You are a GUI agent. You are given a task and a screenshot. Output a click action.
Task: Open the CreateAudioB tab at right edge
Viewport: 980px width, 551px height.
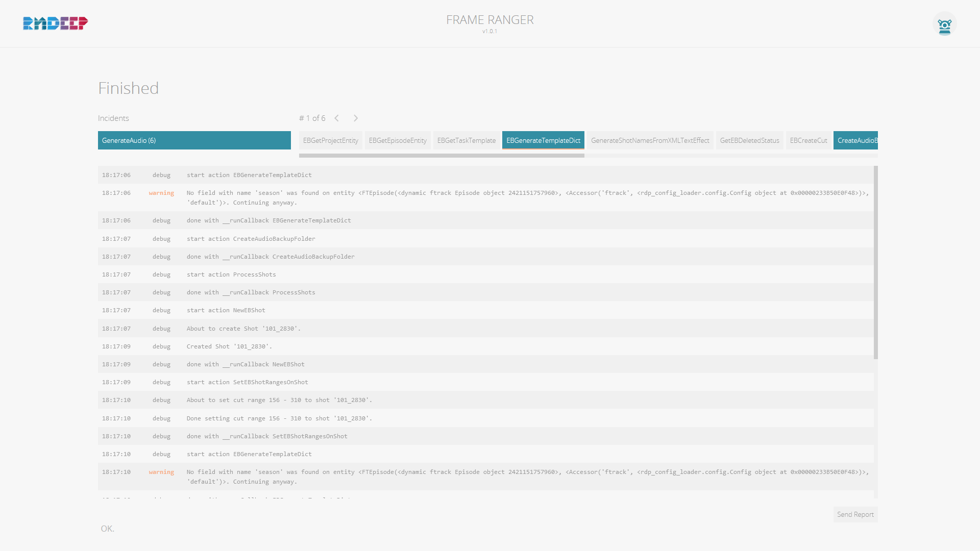[x=856, y=140]
